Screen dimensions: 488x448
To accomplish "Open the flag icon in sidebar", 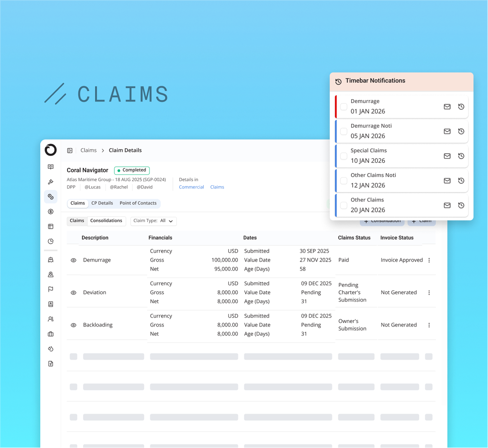I will [x=51, y=289].
